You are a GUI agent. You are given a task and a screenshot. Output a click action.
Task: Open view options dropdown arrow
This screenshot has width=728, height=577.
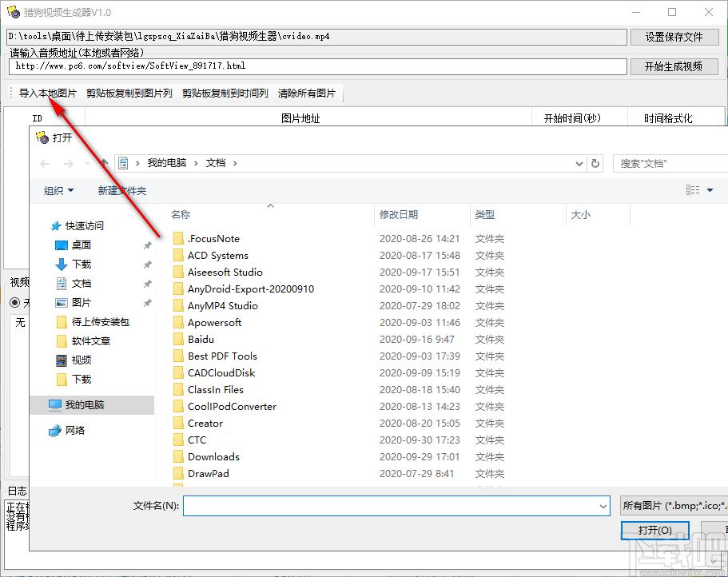710,190
